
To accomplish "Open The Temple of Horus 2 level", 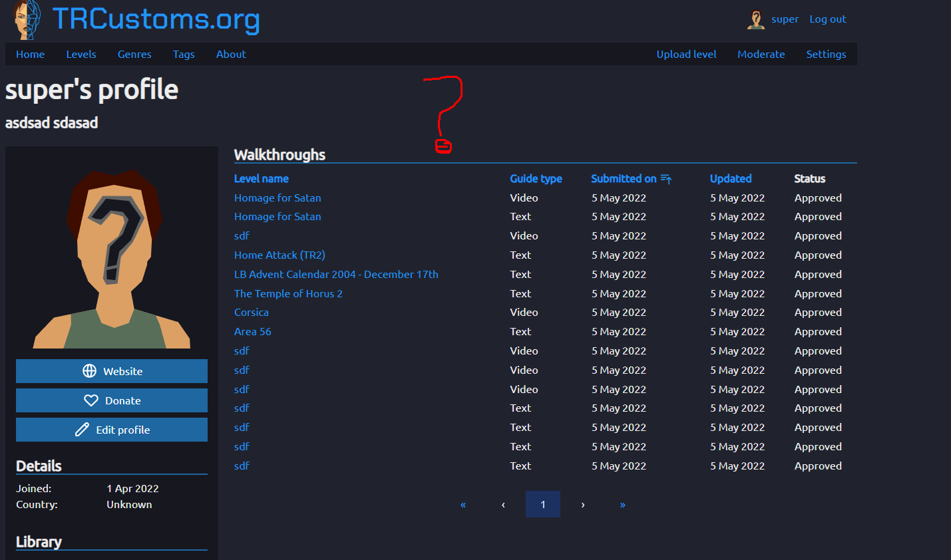I will [x=288, y=293].
